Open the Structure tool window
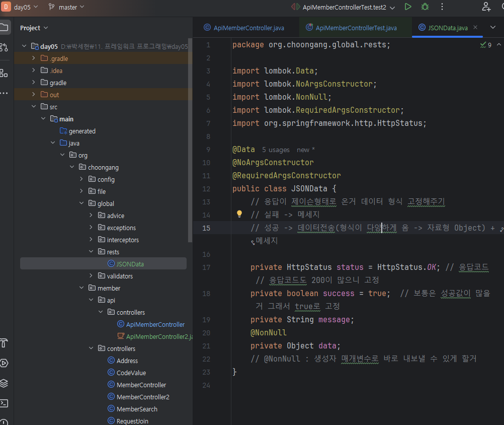This screenshot has height=425, width=504. coord(4,73)
